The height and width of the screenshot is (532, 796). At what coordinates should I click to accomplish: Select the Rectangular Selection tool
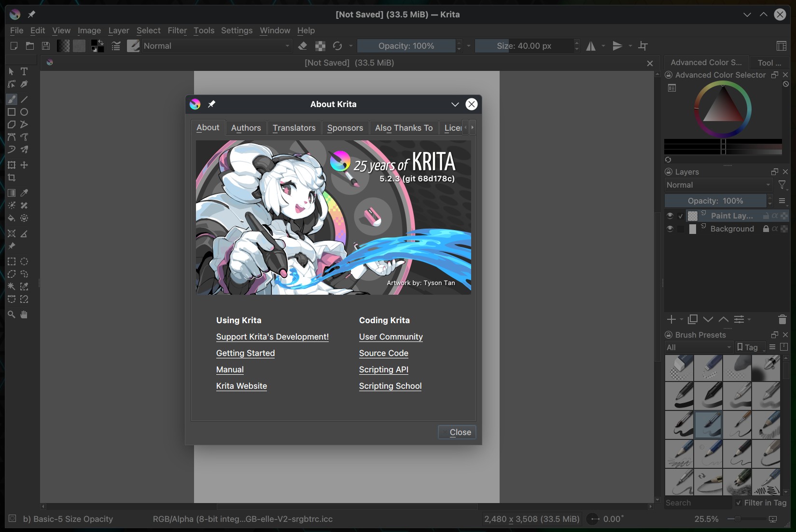[x=12, y=261]
